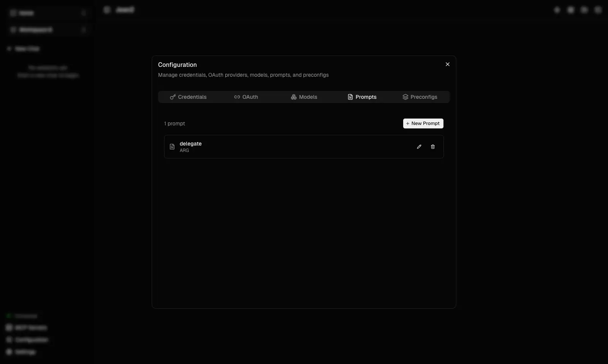Collapse the Home section with its chevron
The height and width of the screenshot is (364, 608).
pyautogui.click(x=84, y=13)
